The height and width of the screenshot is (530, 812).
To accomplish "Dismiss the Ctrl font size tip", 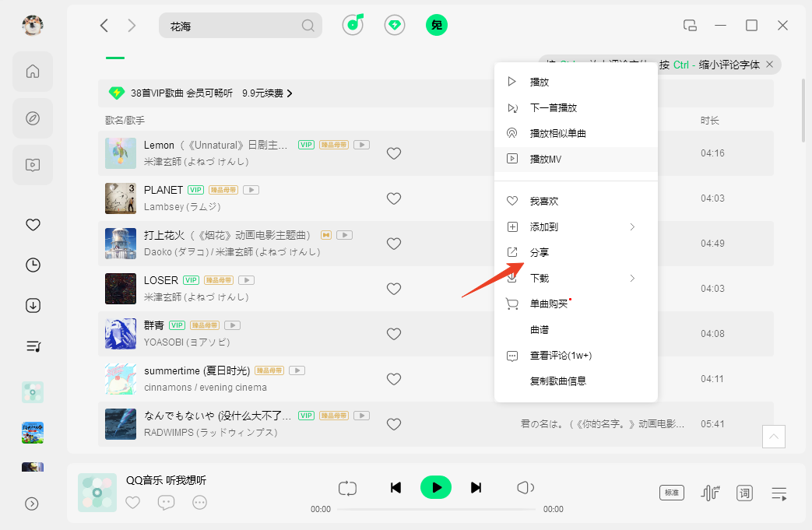I will click(x=769, y=64).
